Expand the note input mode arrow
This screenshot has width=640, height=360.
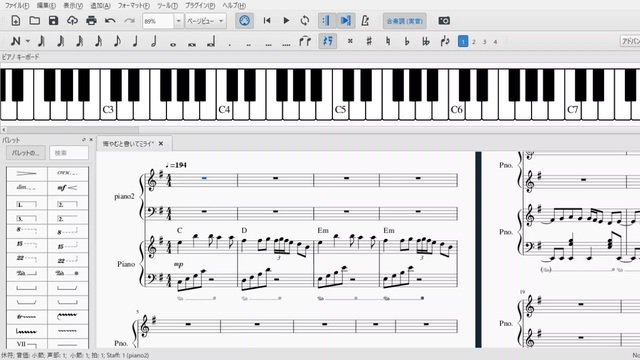[28, 41]
